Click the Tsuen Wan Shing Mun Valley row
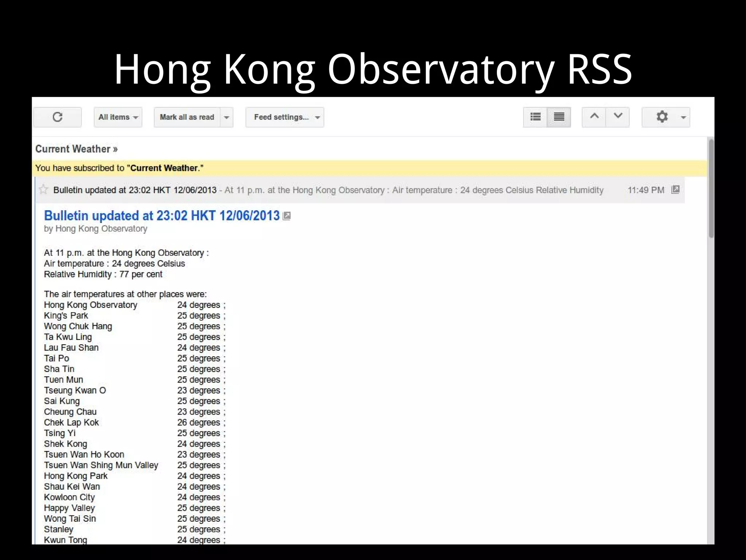The width and height of the screenshot is (746, 560). pyautogui.click(x=135, y=465)
